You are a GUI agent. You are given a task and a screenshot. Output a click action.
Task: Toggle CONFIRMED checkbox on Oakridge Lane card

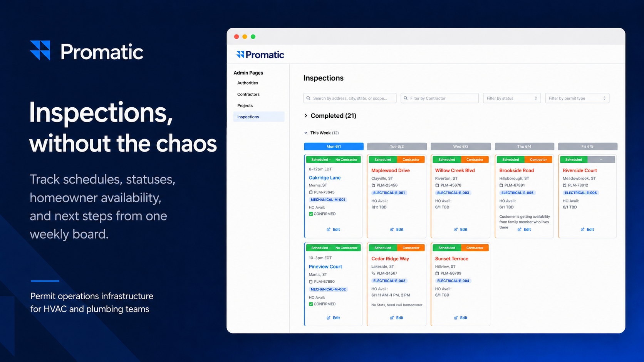coord(311,214)
